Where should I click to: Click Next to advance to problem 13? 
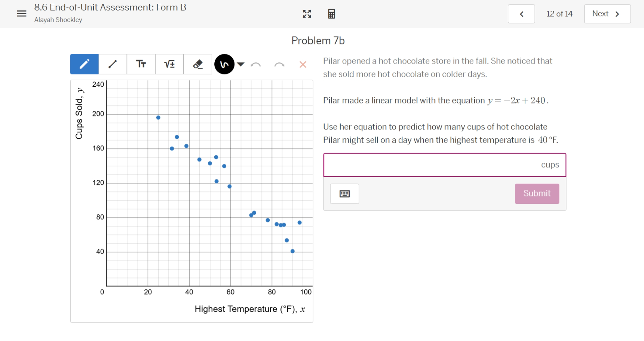point(607,13)
